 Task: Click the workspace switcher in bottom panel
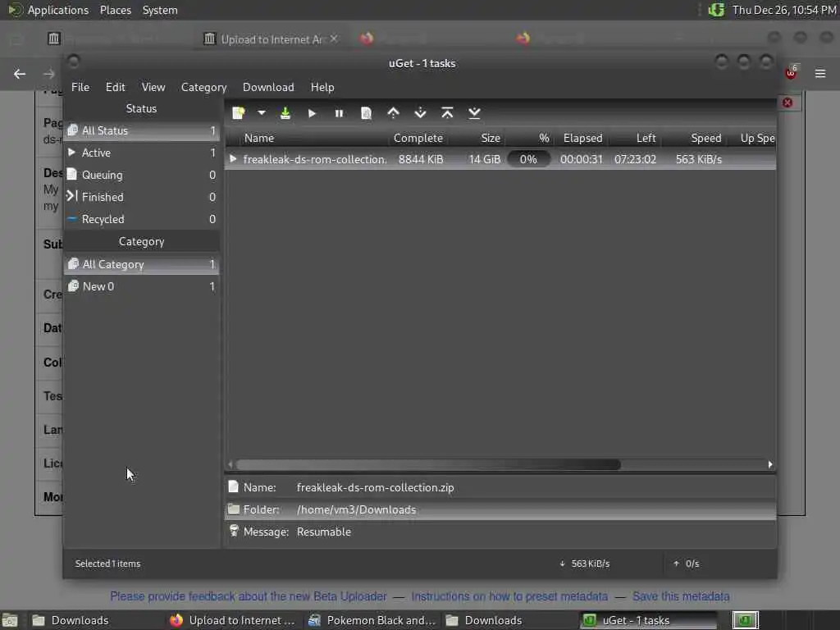[x=745, y=620]
